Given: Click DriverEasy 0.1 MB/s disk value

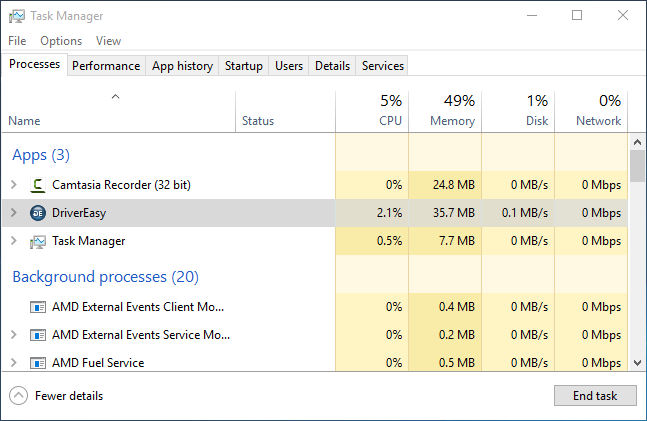Looking at the screenshot, I should click(525, 213).
